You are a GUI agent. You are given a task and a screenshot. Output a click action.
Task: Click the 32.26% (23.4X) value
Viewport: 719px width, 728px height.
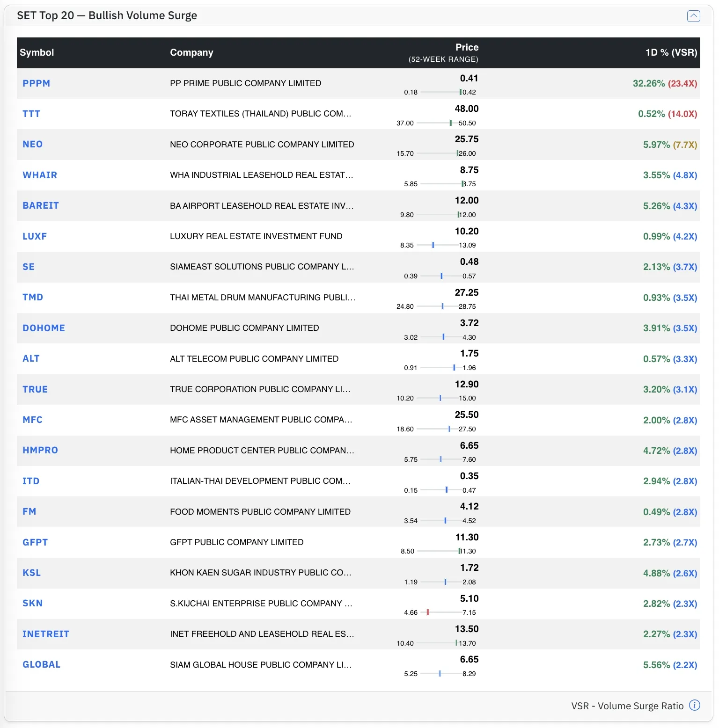[665, 83]
